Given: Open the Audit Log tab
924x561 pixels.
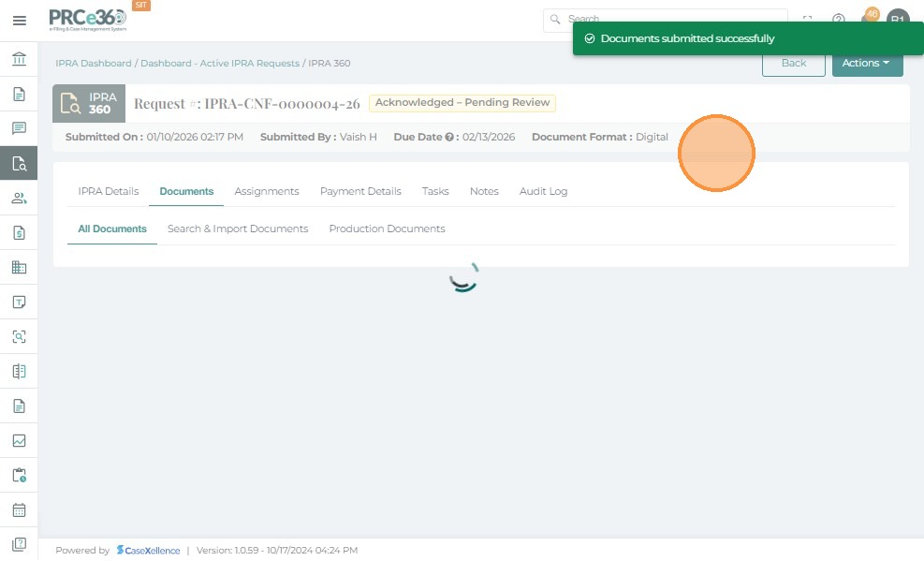Looking at the screenshot, I should click(x=543, y=191).
